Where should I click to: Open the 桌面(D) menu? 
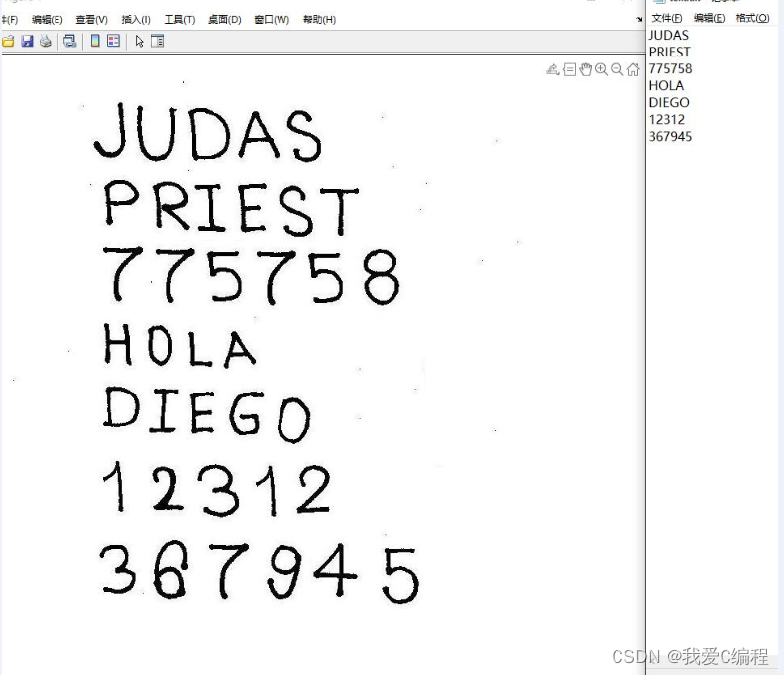pyautogui.click(x=225, y=20)
